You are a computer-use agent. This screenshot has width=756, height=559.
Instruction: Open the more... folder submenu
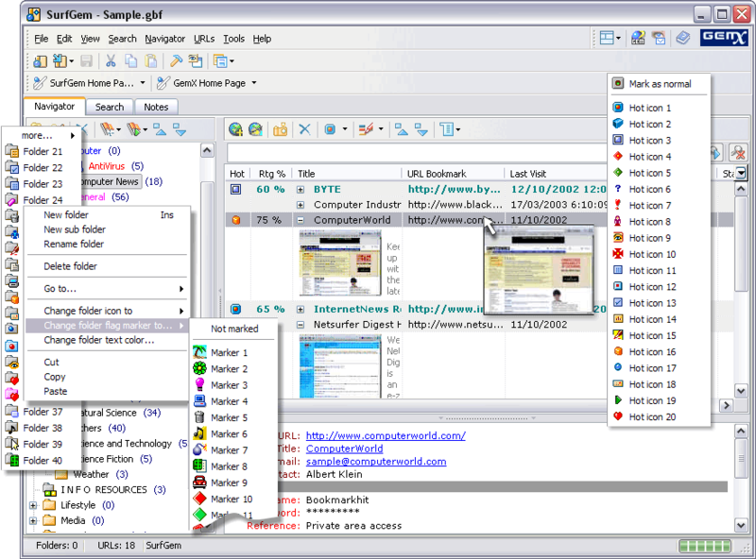(x=41, y=135)
